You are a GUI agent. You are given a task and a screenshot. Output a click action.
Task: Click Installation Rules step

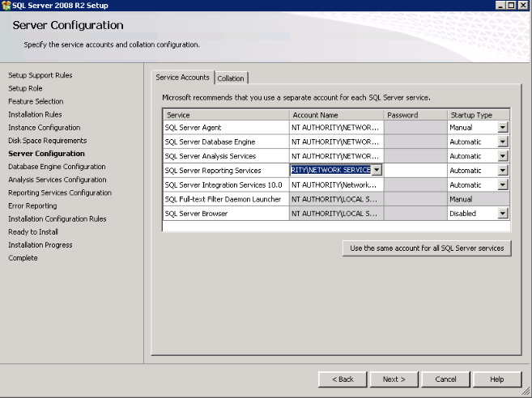tap(35, 115)
